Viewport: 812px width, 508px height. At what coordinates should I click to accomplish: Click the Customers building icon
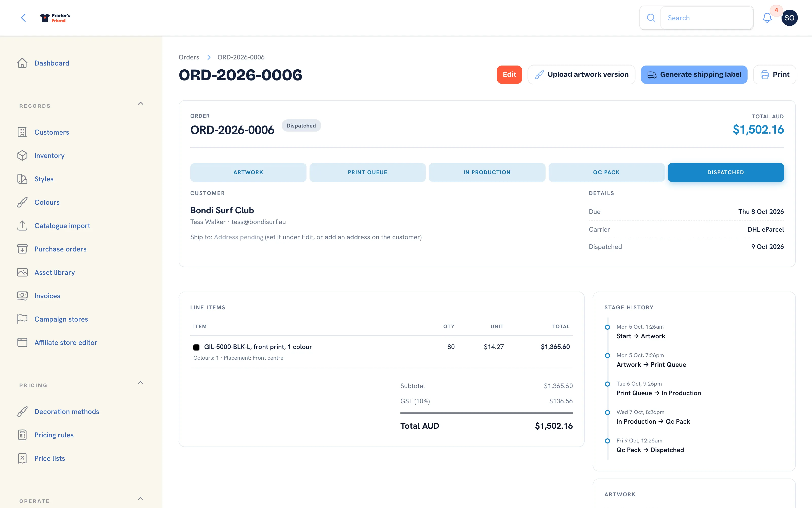(x=22, y=132)
